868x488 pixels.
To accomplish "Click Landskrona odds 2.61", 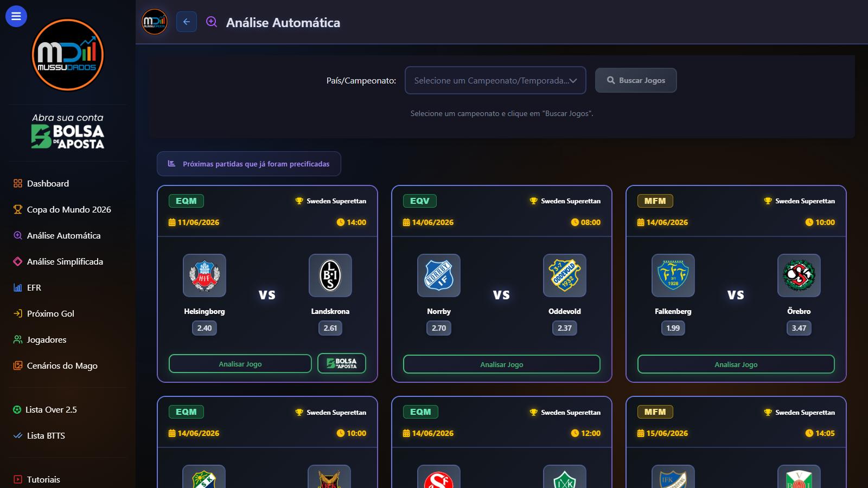I will [330, 328].
